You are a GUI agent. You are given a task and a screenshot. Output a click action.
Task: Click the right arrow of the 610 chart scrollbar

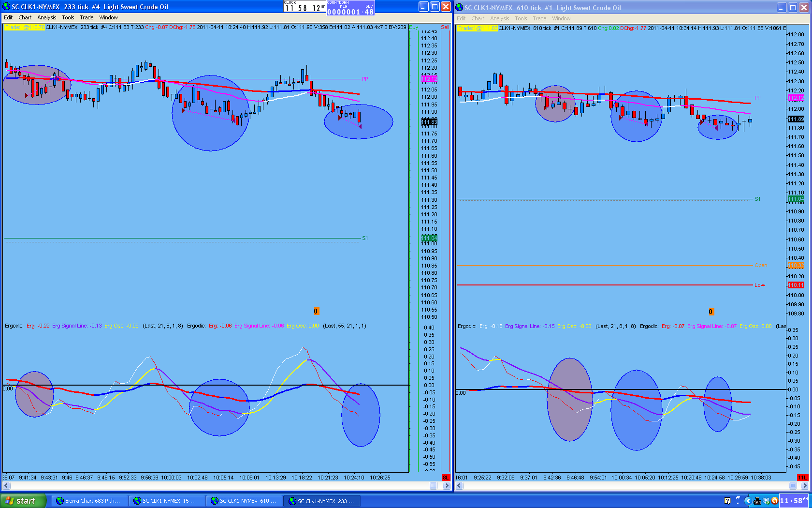[x=805, y=486]
